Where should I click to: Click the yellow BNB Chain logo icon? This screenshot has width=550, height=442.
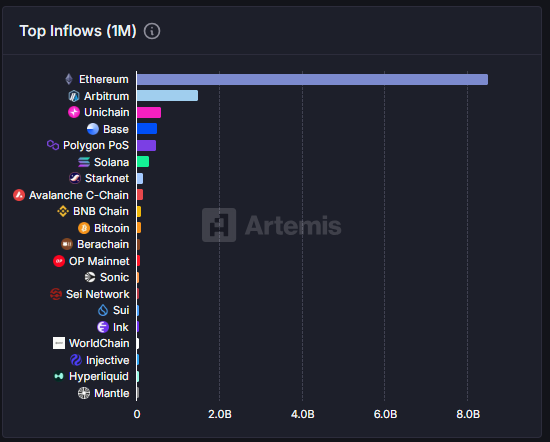coord(63,211)
